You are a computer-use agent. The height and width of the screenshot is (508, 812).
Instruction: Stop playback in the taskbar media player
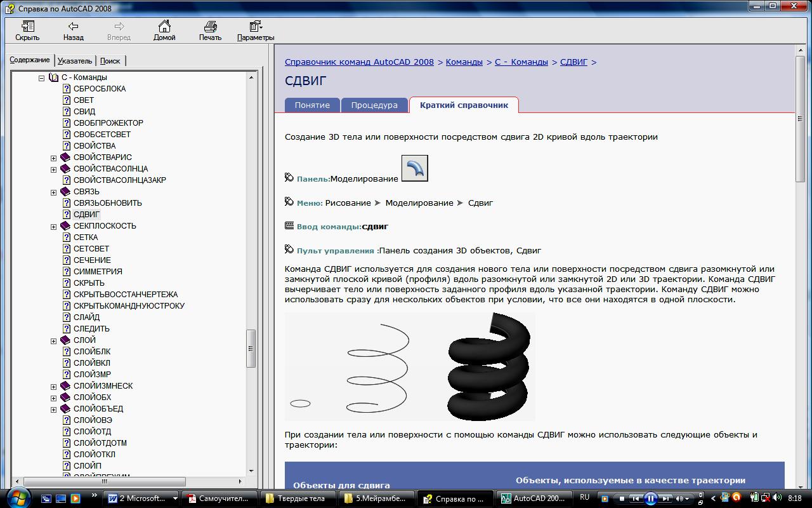[622, 498]
